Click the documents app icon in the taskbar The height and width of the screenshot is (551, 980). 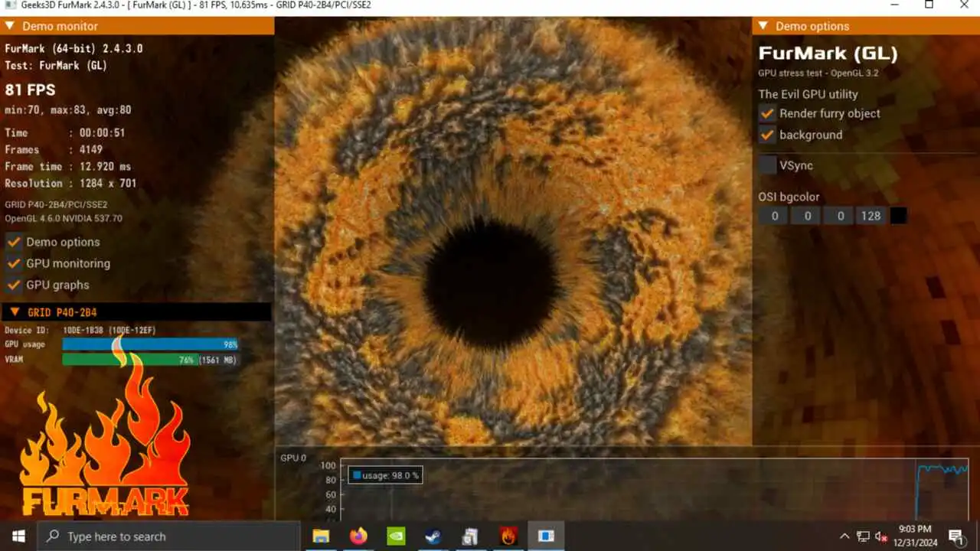coord(470,536)
